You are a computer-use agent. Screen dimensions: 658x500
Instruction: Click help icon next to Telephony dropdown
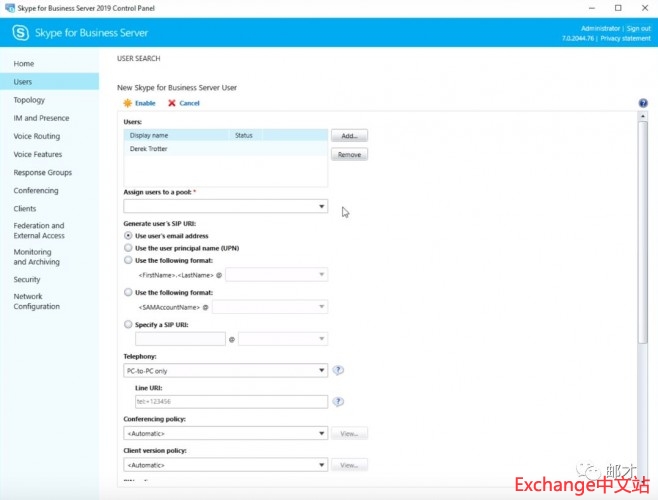click(x=338, y=370)
